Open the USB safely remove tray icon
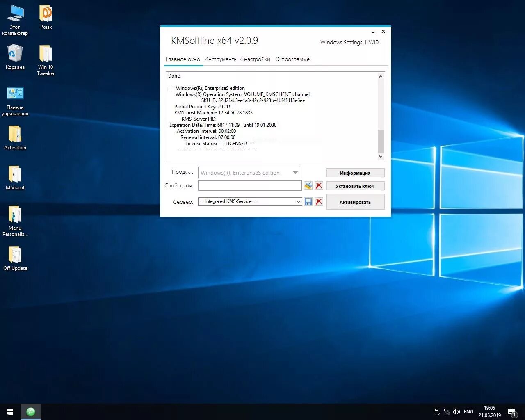The height and width of the screenshot is (420, 525). [437, 412]
